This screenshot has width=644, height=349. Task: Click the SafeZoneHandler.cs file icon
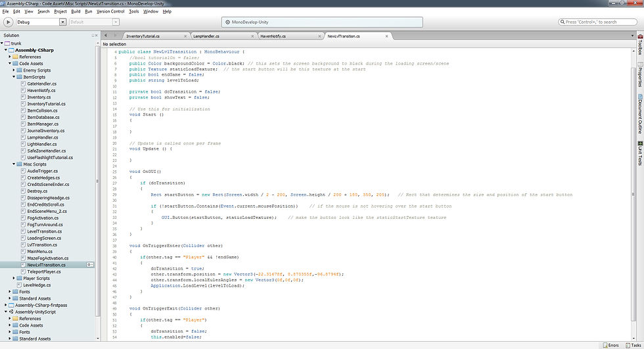click(x=24, y=151)
